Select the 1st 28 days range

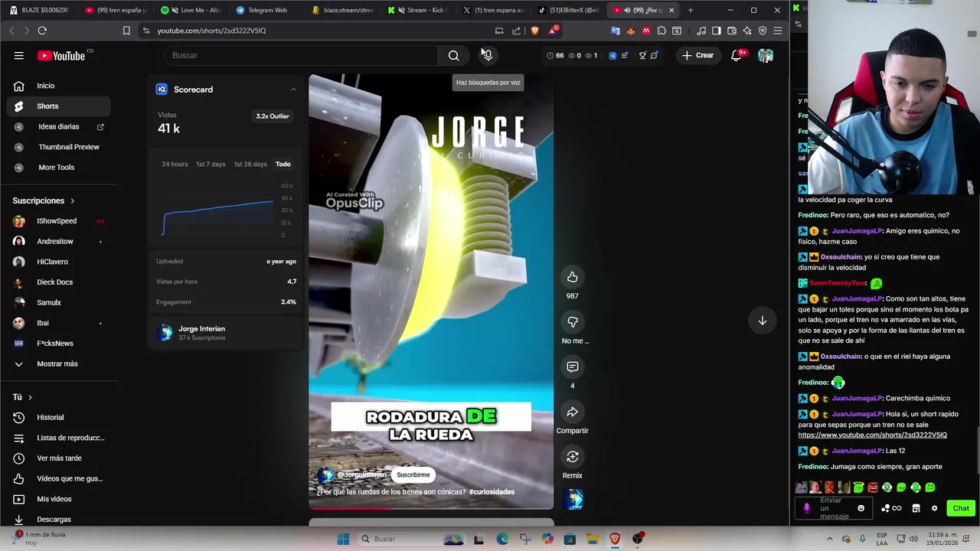click(250, 164)
